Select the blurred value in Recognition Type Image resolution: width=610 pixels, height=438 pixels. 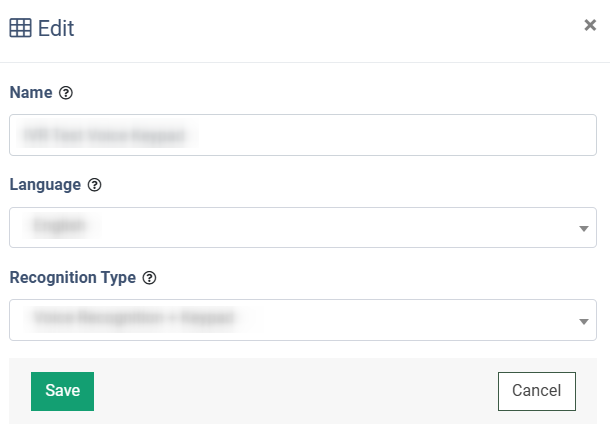click(x=135, y=319)
